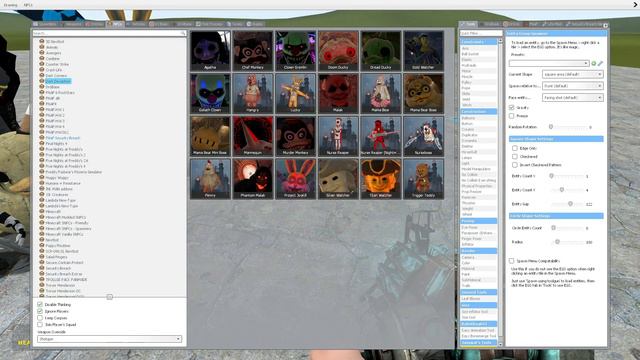
Task: Collapse the Render tool category header
Action: point(478,251)
